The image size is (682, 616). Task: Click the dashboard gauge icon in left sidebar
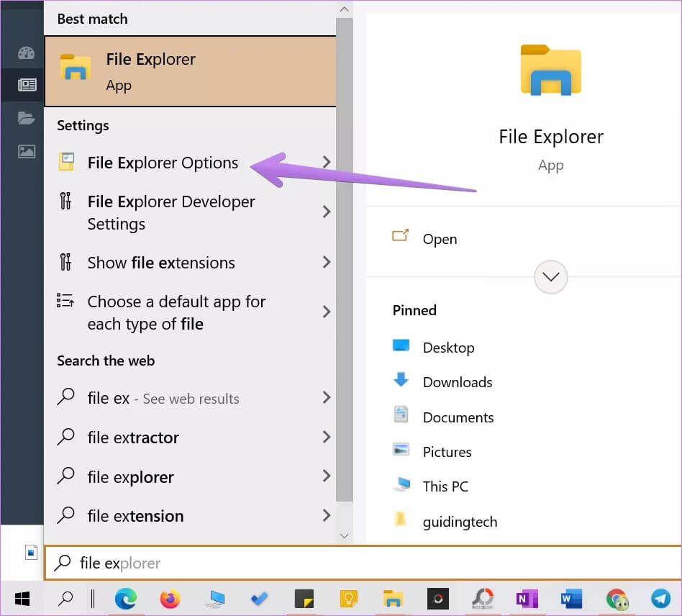26,53
